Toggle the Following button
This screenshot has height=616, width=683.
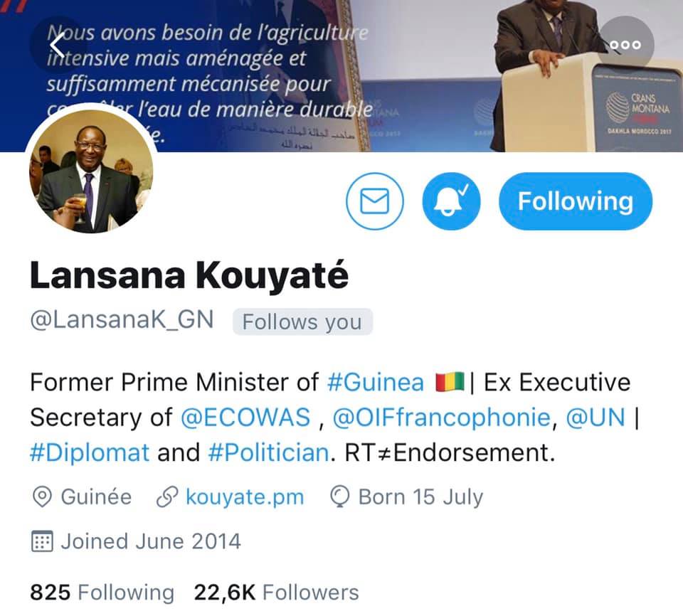click(576, 201)
